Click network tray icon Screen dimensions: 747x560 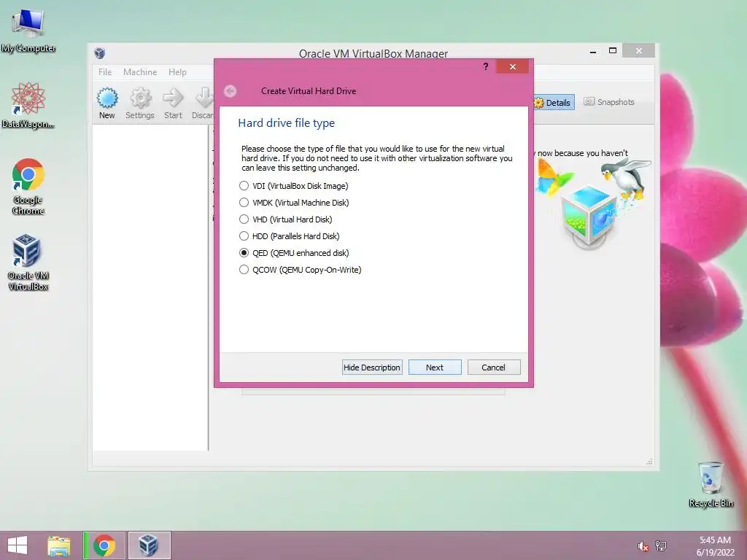tap(661, 545)
